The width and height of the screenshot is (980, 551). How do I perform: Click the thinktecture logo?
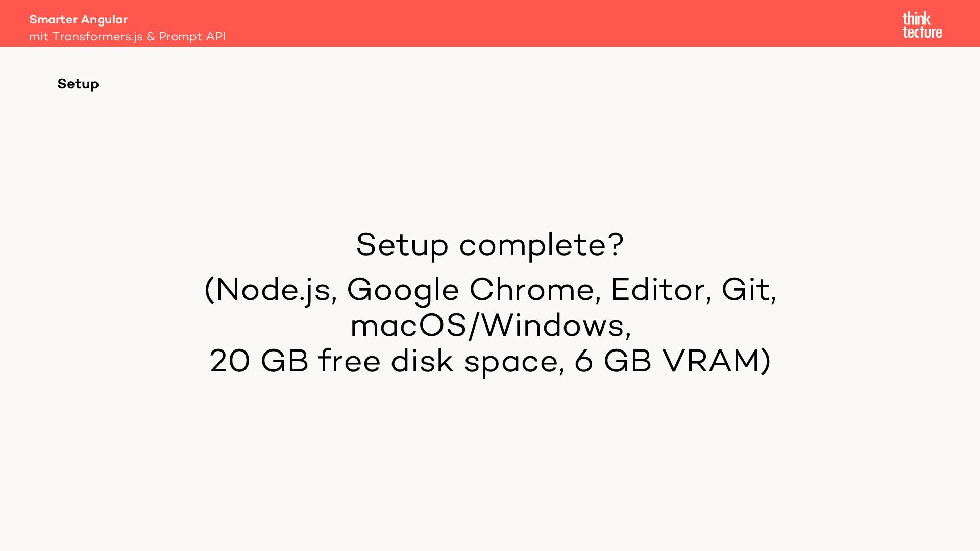point(922,25)
